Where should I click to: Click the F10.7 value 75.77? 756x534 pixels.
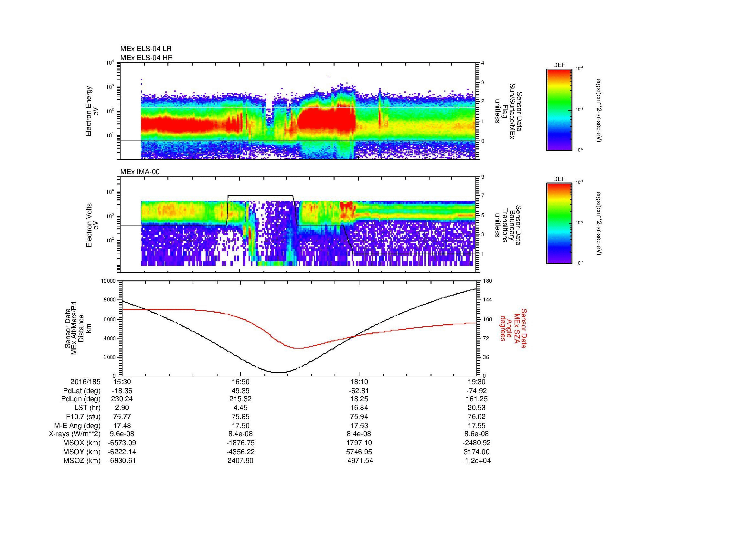(x=122, y=417)
